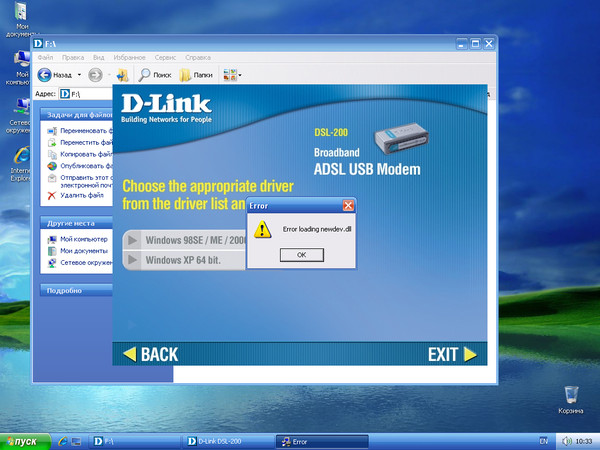Click the volume speaker tray icon

point(567,442)
